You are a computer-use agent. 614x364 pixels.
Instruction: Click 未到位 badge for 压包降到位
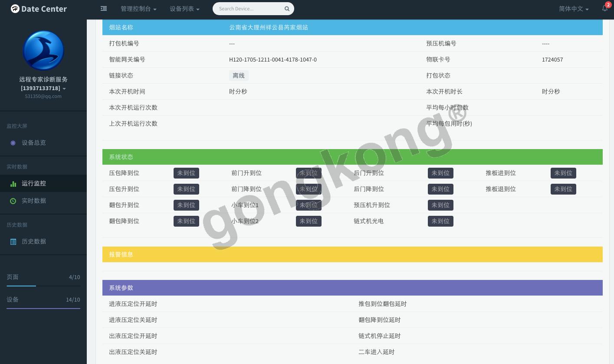(x=186, y=173)
